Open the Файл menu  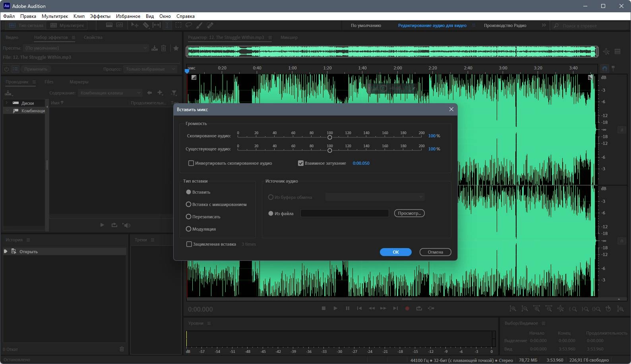pos(9,16)
